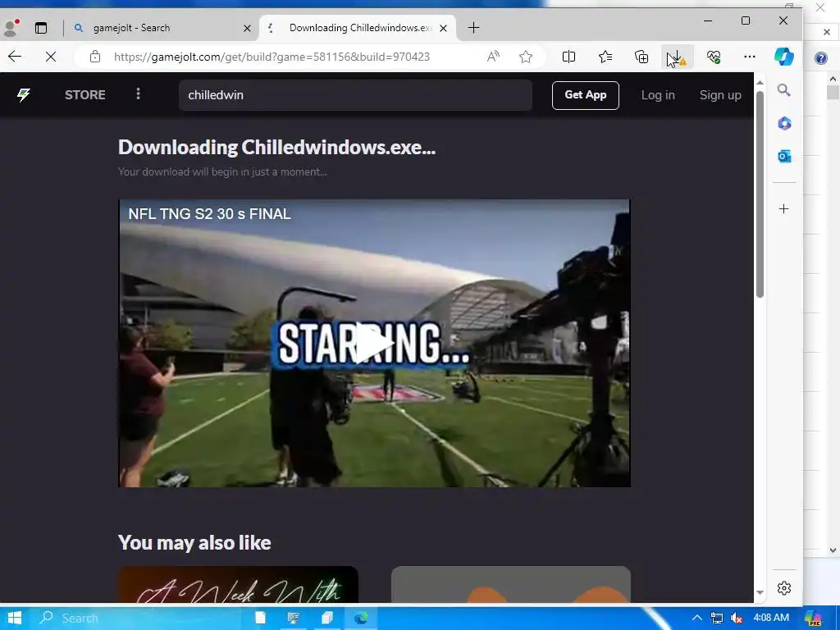Open Microsoft Edge in taskbar
This screenshot has height=630, width=840.
tap(361, 619)
